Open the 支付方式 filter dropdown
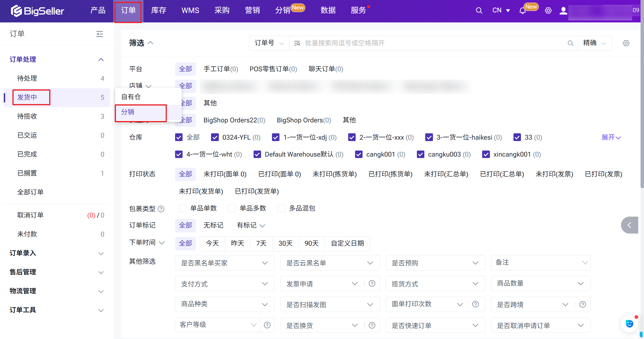Viewport: 644px width, 339px height. point(224,284)
